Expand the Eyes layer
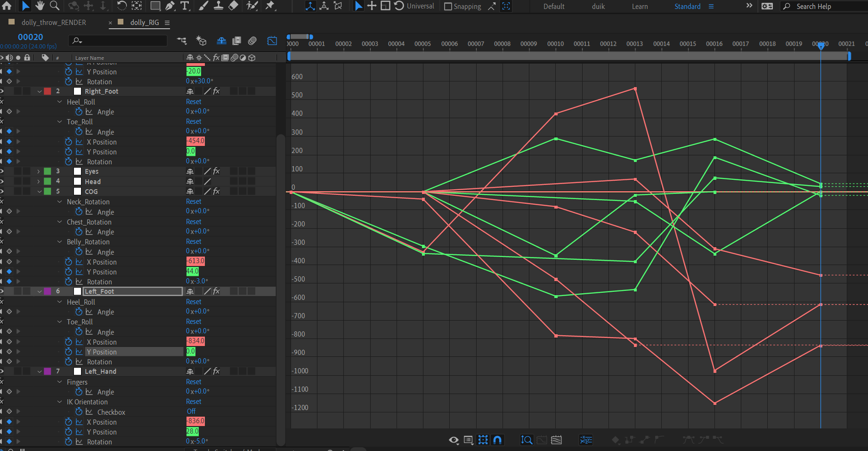This screenshot has width=868, height=451. (38, 171)
